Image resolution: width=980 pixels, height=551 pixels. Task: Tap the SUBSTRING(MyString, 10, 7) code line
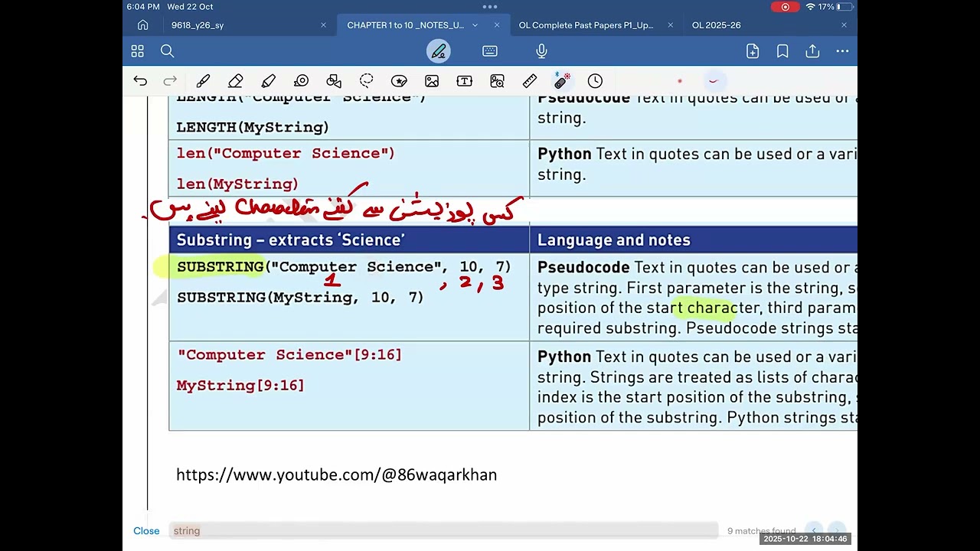(300, 298)
